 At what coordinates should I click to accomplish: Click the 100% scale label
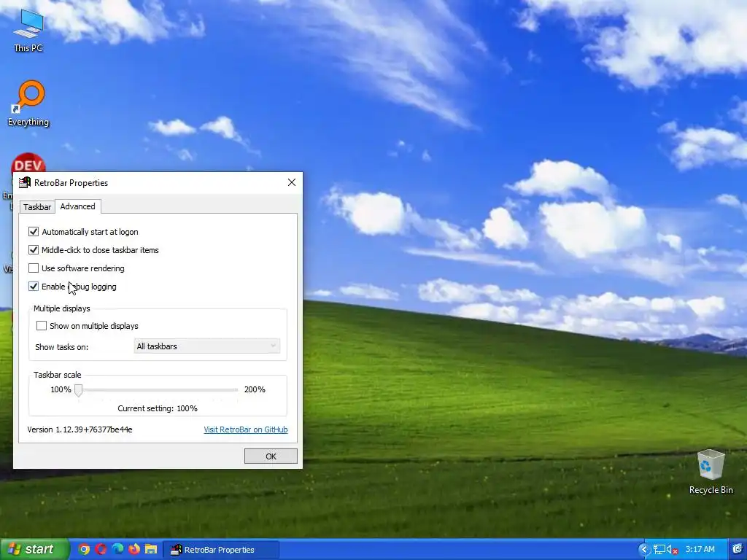pos(61,389)
